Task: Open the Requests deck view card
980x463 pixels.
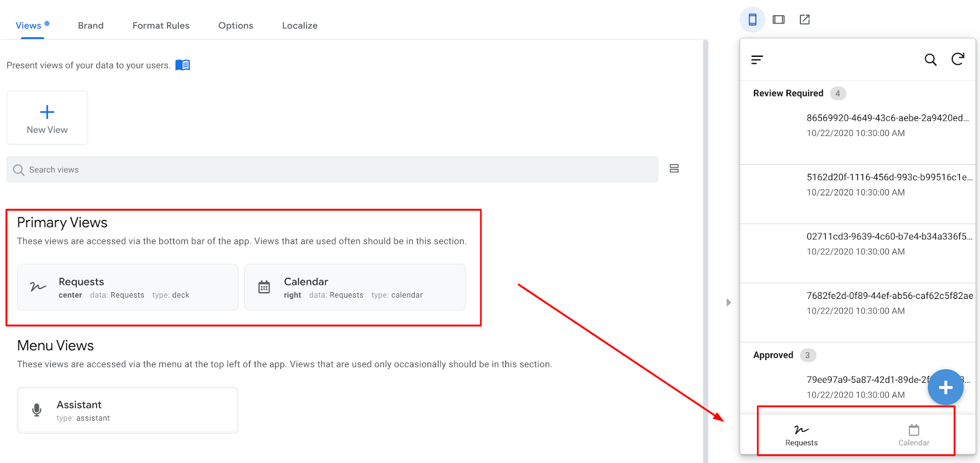Action: click(127, 287)
